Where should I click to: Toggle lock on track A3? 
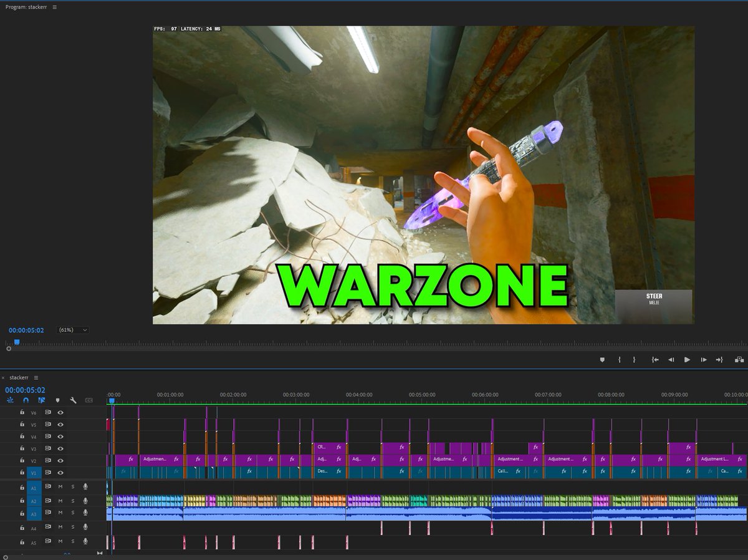[22, 513]
